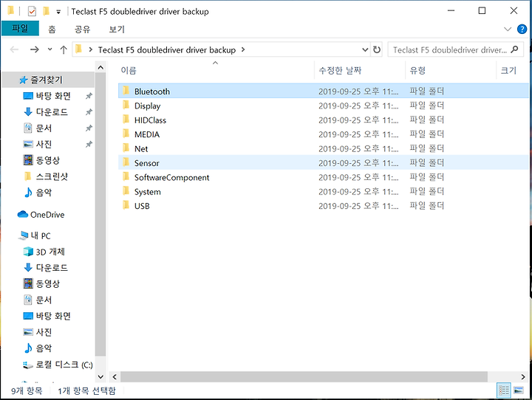Click Bluetooth row type cell 파일 폴더

pos(426,92)
